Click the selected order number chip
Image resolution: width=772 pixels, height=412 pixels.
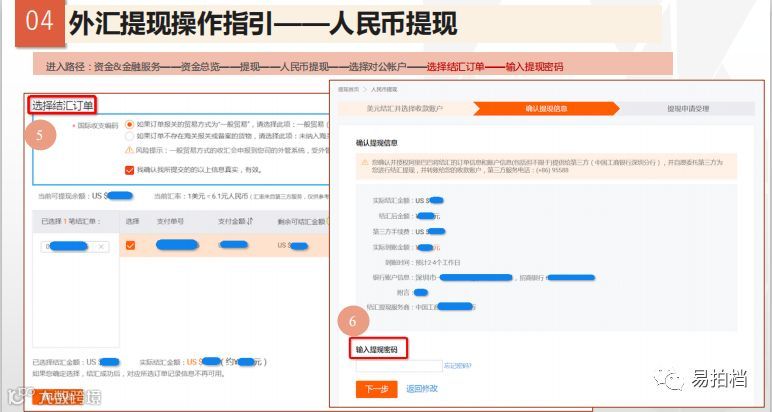point(75,247)
